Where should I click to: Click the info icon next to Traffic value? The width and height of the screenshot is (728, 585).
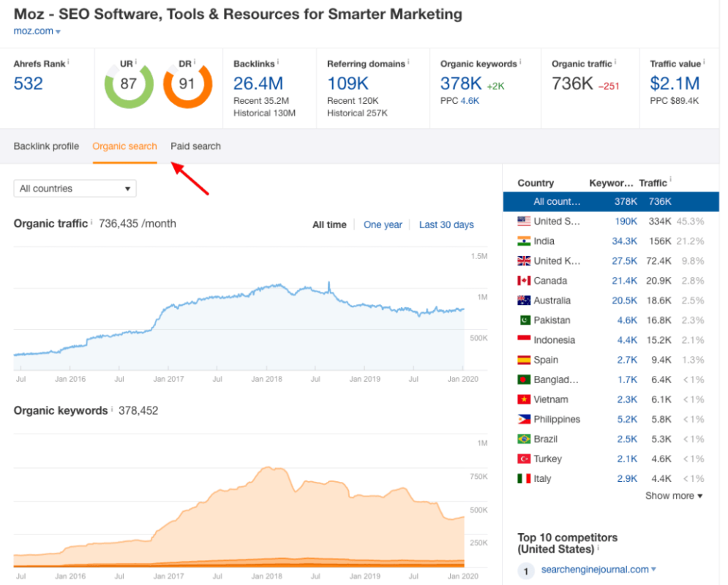pos(704,61)
